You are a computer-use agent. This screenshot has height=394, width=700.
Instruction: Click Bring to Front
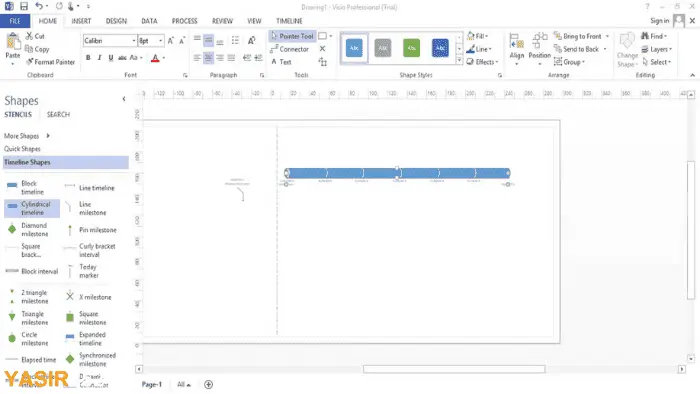[x=578, y=36]
